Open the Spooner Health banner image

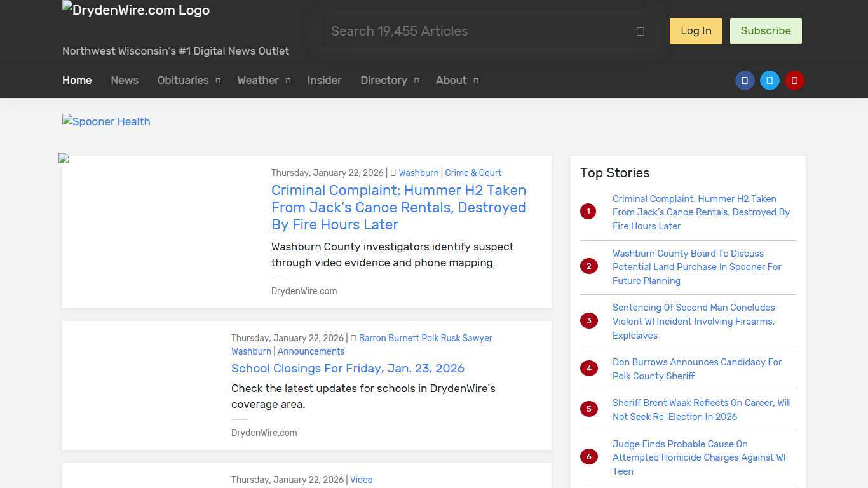click(106, 121)
